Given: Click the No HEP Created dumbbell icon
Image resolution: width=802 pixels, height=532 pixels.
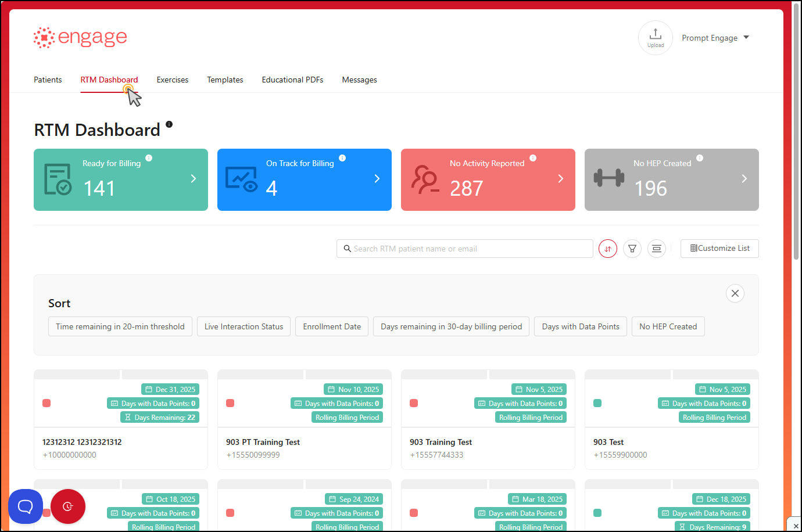Looking at the screenshot, I should [609, 178].
